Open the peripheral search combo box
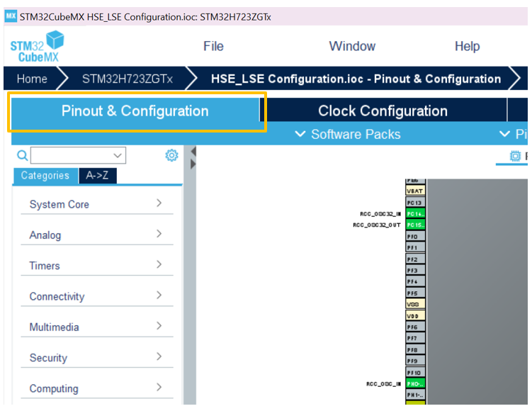This screenshot has width=532, height=411. 79,155
